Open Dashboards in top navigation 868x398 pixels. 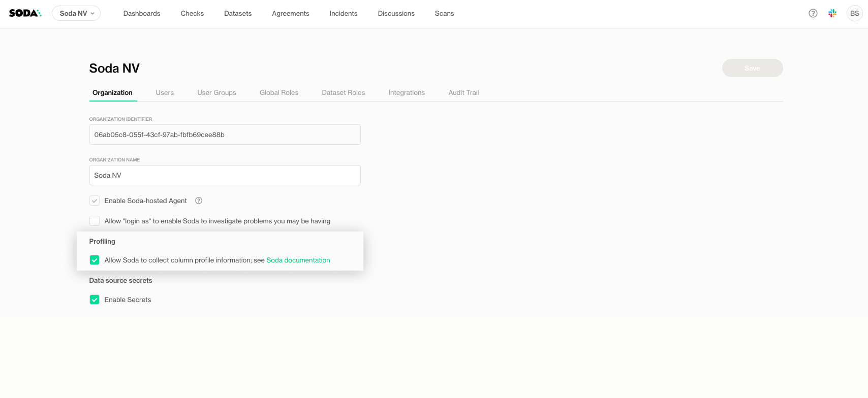point(142,13)
